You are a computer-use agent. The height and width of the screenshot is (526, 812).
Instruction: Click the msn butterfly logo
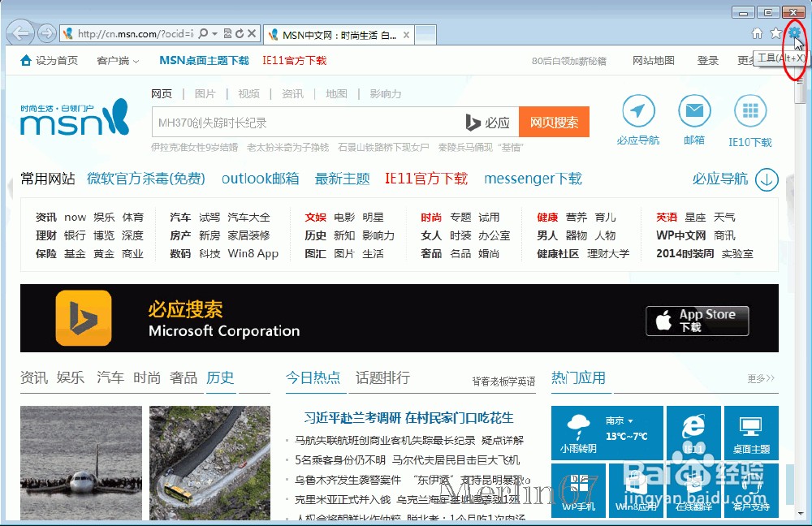pos(75,118)
